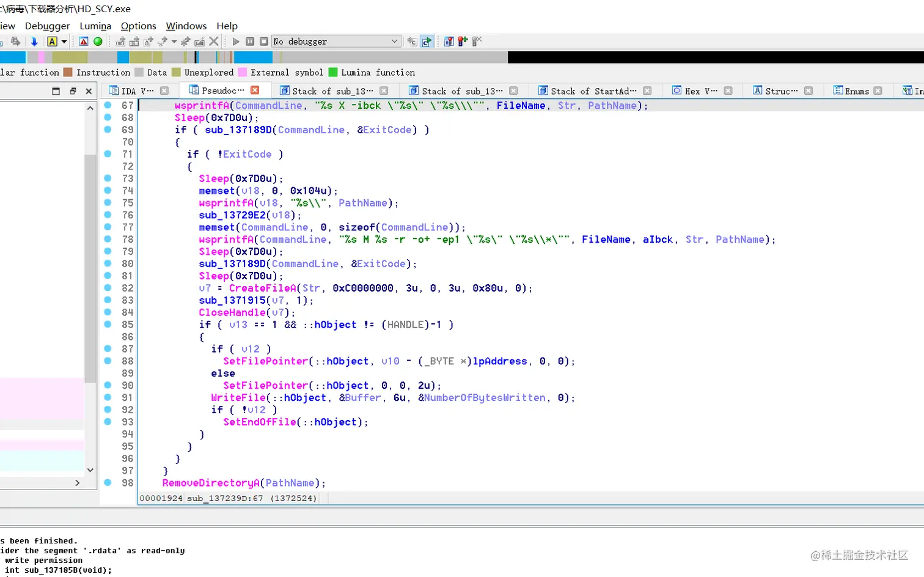Start the process with the play button
The image size is (924, 577).
236,42
